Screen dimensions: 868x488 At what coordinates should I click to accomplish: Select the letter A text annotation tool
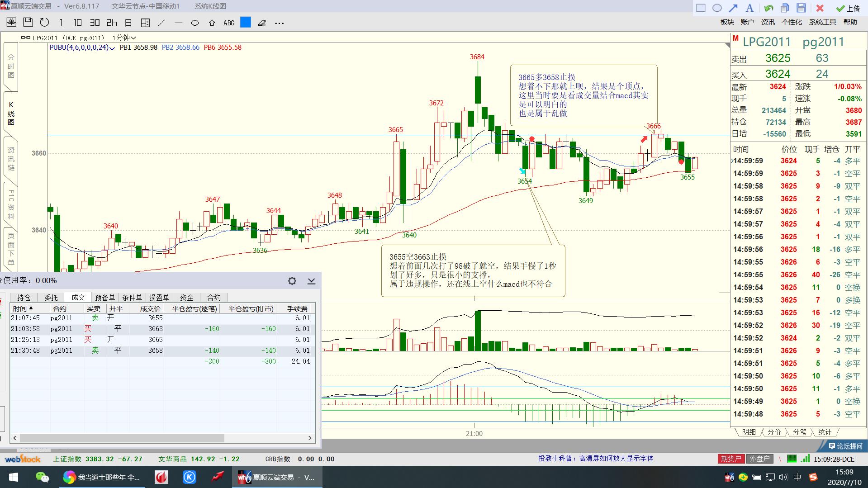749,8
